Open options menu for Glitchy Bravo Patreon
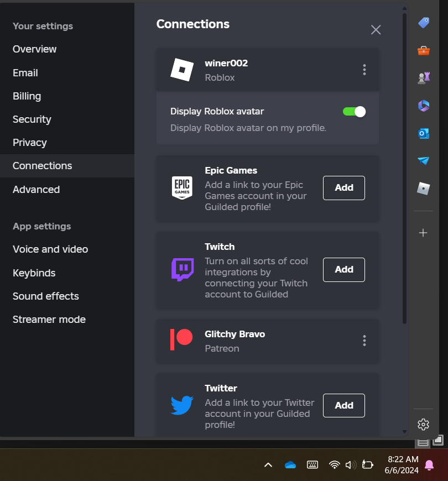 point(364,341)
